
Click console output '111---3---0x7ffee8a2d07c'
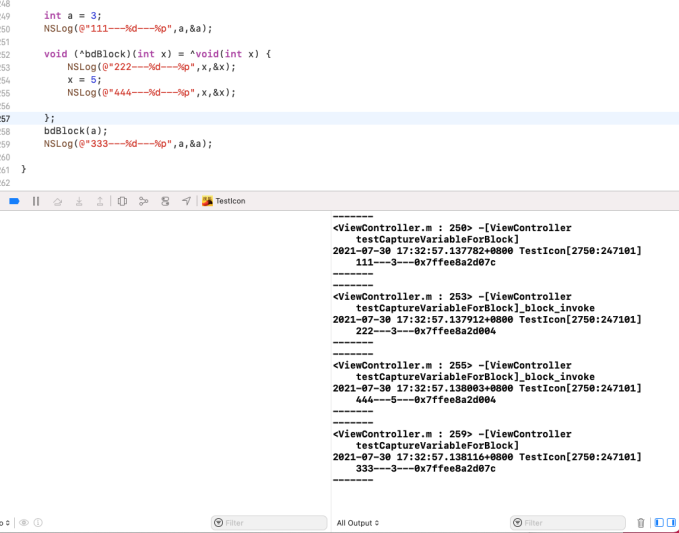(426, 262)
